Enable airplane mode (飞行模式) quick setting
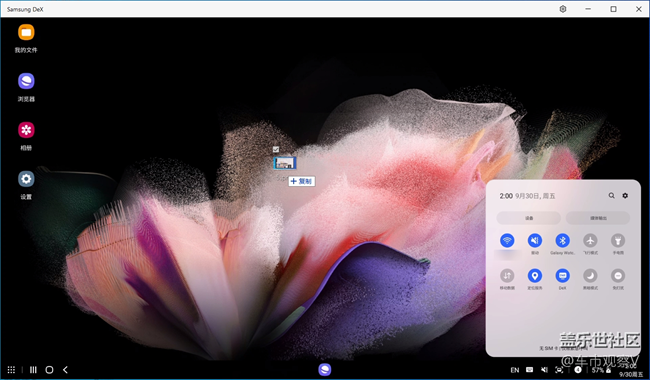Screen dimensions: 650x380 click(590, 240)
